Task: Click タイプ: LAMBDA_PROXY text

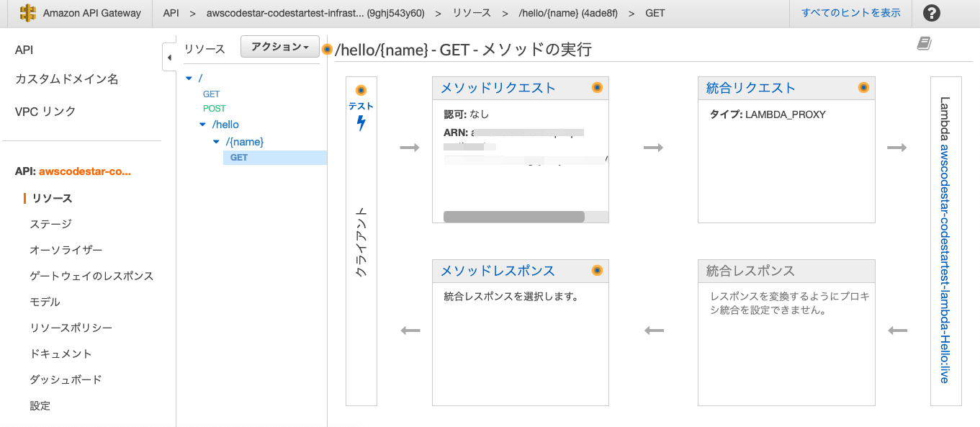Action: tap(768, 114)
